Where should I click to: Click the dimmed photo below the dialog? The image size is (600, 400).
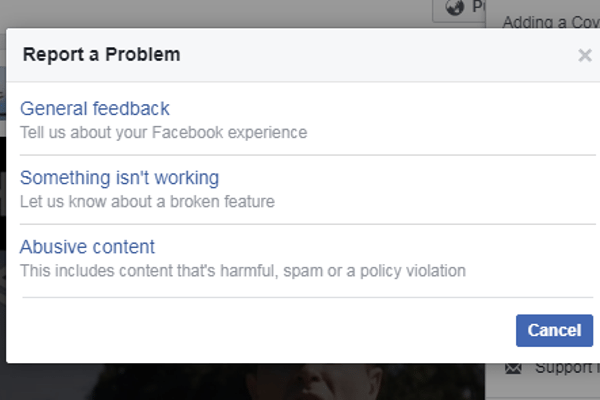(245, 382)
